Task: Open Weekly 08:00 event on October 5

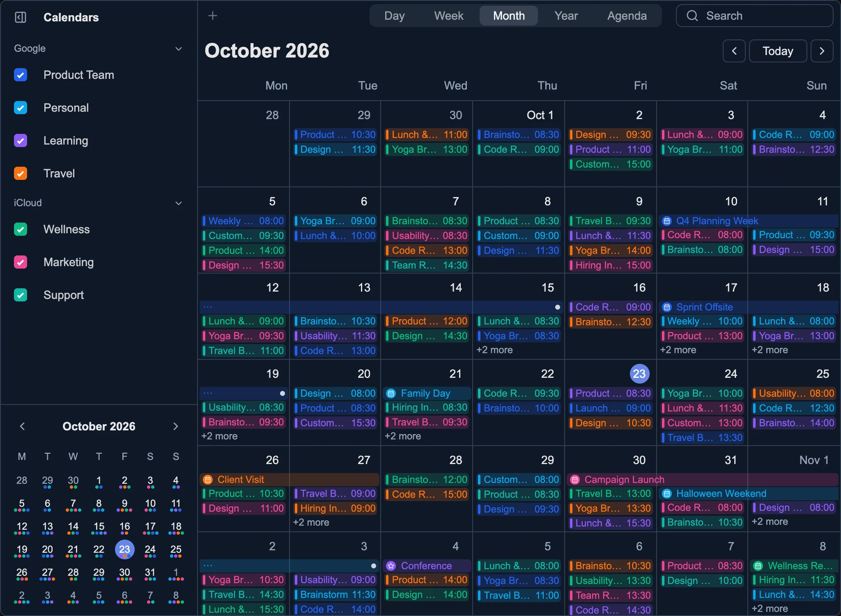Action: [x=244, y=221]
